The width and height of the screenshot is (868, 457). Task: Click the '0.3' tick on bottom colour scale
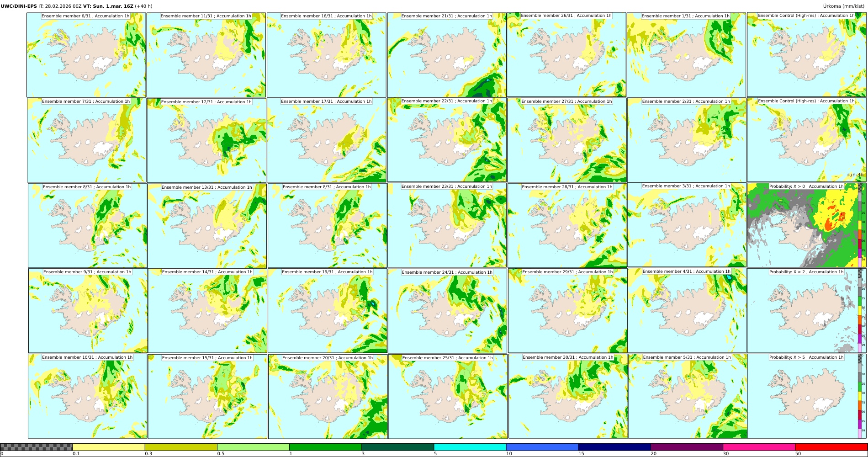[x=148, y=454]
